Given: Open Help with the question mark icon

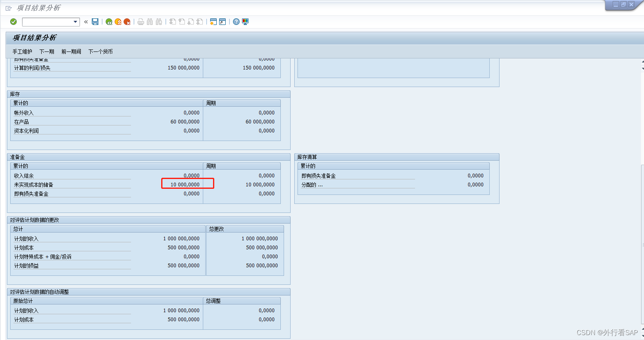Looking at the screenshot, I should tap(236, 22).
